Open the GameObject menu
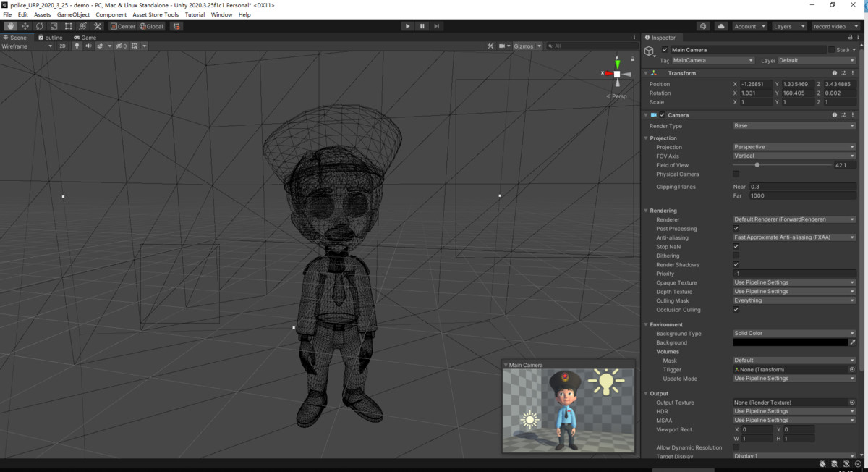The height and width of the screenshot is (472, 868). click(74, 14)
